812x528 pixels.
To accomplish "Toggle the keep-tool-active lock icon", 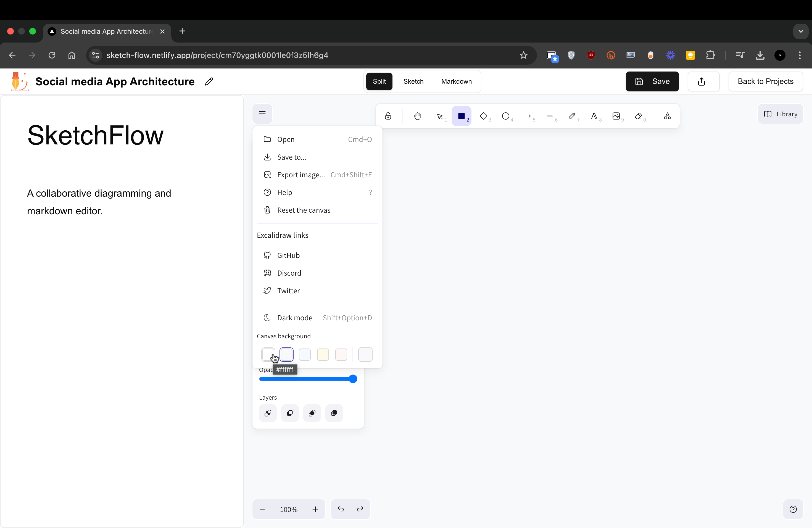I will coord(388,116).
